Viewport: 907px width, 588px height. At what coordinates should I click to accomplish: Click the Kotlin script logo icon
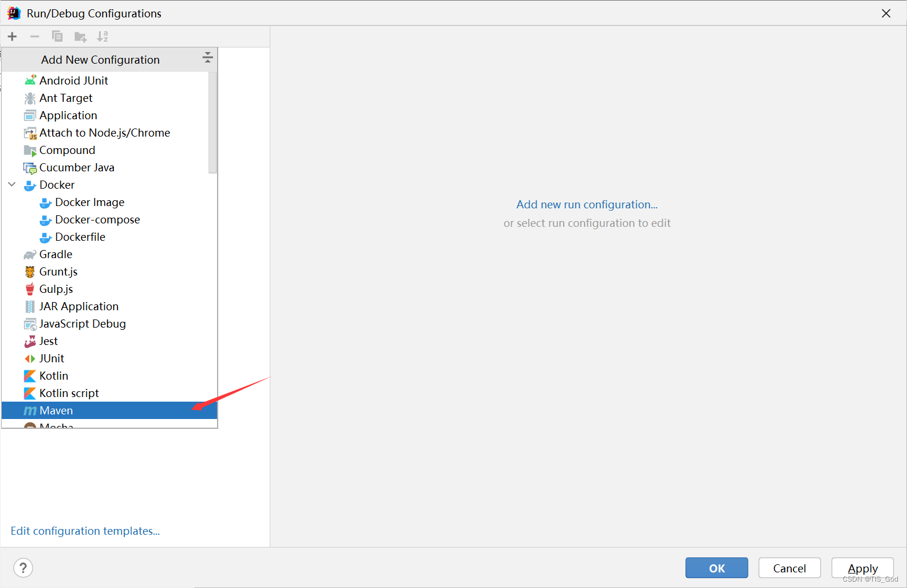tap(30, 394)
